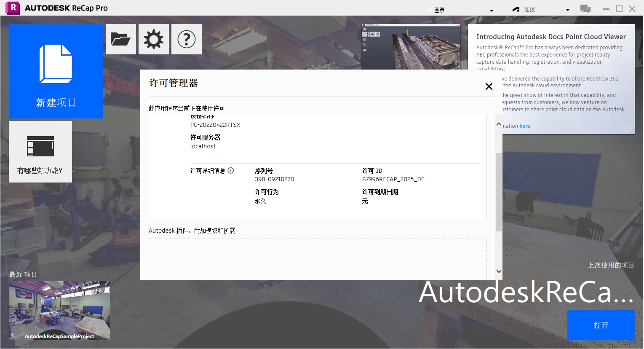The height and width of the screenshot is (349, 644).
Task: Expand the 连接 dropdown arrow
Action: (567, 10)
